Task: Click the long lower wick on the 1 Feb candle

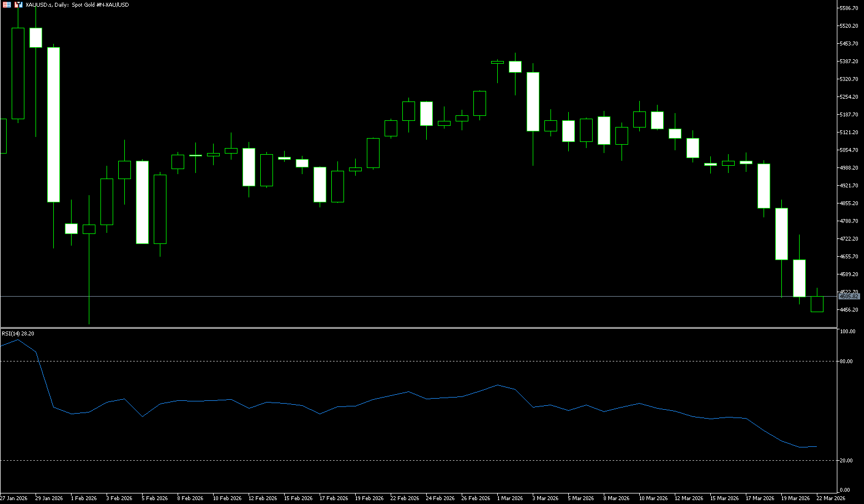Action: coord(89,277)
